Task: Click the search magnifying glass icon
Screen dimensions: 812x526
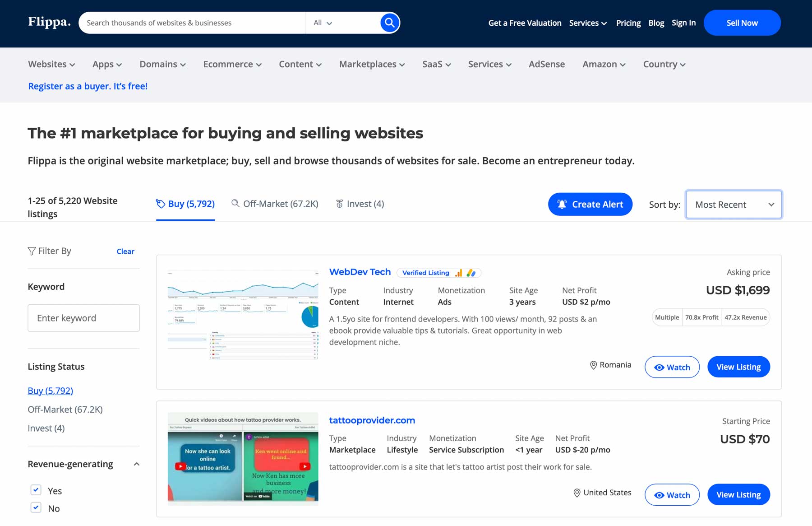Action: pyautogui.click(x=388, y=22)
